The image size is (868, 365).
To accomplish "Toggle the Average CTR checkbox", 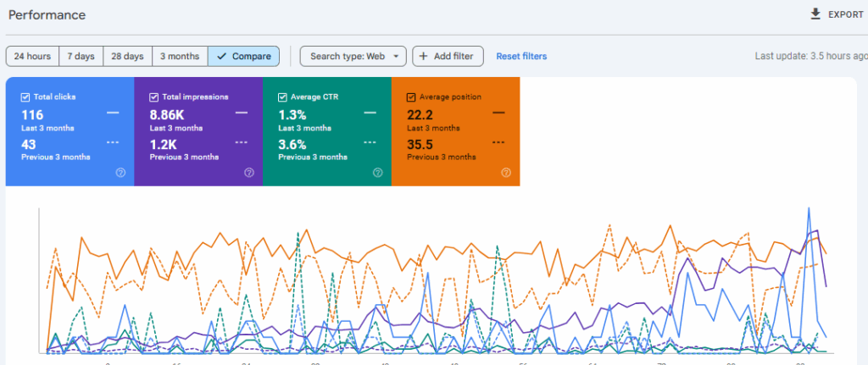I will 282,97.
